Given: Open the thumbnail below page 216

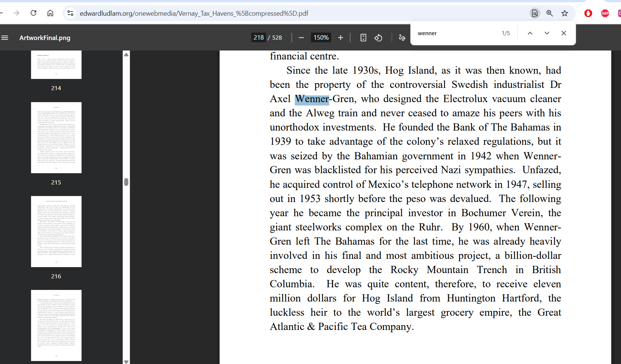Looking at the screenshot, I should (56, 325).
